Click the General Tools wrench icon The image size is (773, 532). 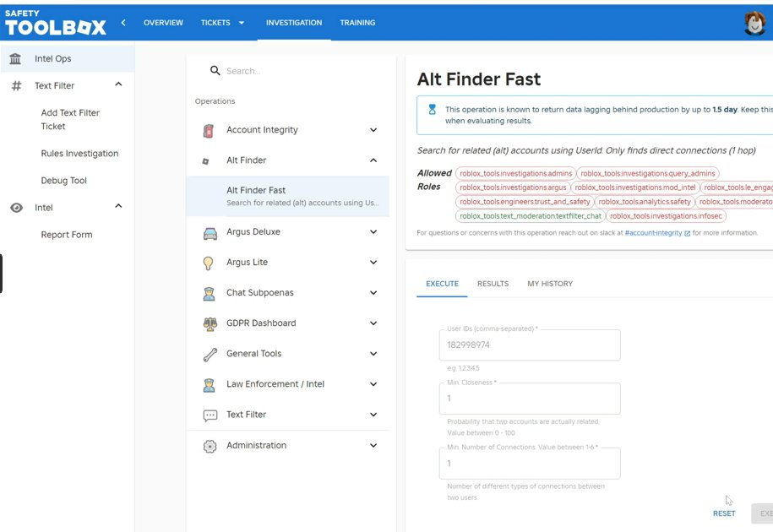click(210, 354)
